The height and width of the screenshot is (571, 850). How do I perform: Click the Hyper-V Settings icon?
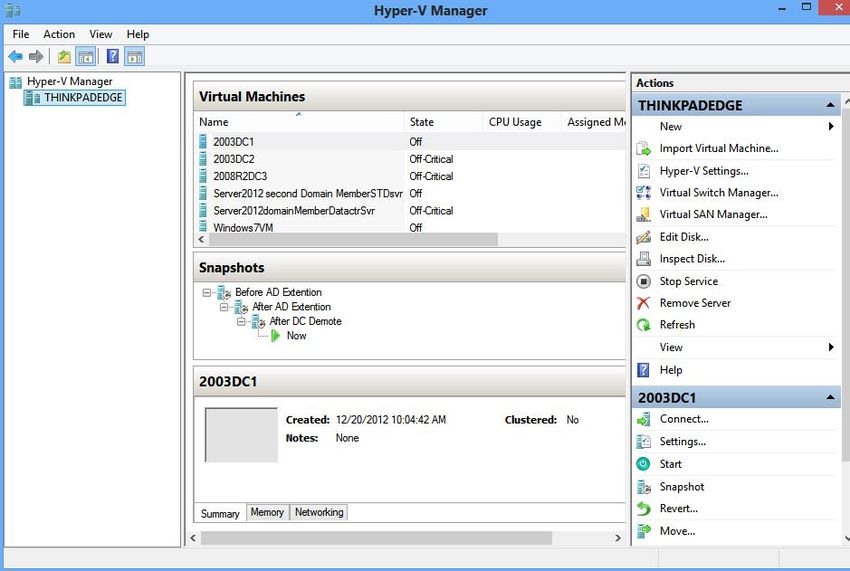pos(643,171)
